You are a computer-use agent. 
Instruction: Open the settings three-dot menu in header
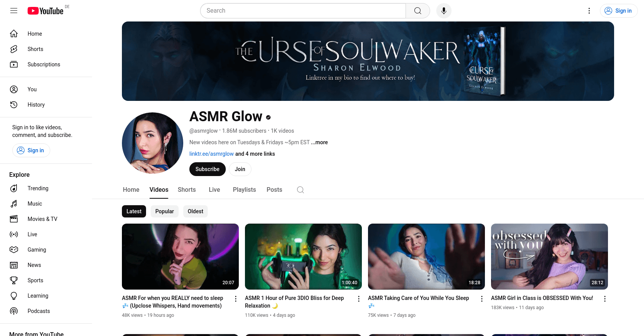click(x=589, y=11)
